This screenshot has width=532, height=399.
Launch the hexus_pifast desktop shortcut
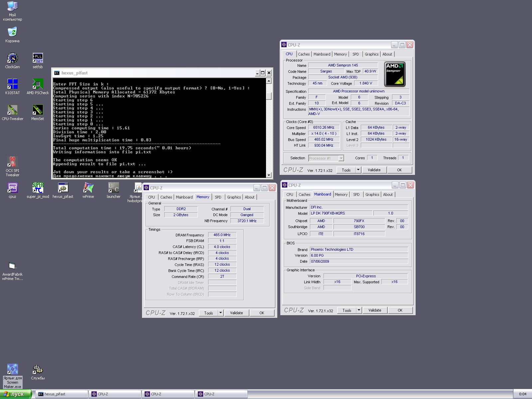pos(63,188)
